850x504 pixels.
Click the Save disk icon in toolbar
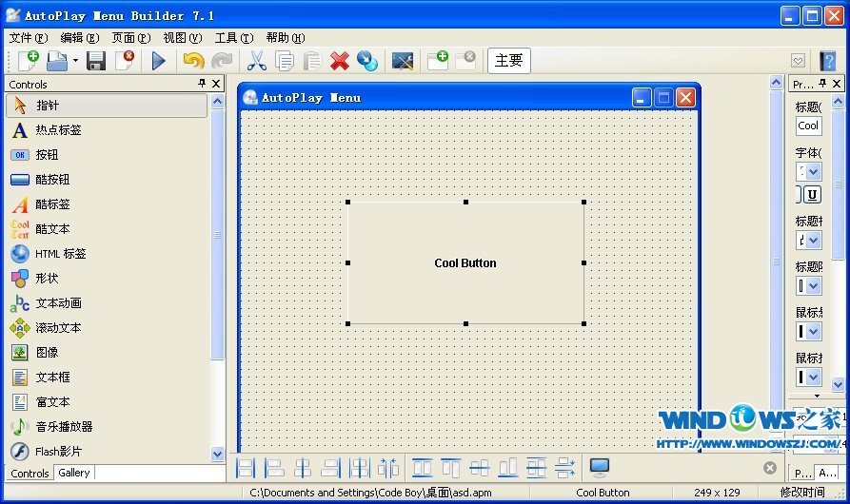tap(96, 61)
